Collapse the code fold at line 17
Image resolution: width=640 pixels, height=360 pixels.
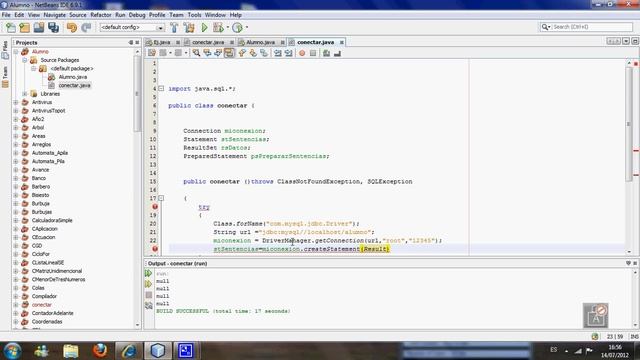tap(161, 198)
